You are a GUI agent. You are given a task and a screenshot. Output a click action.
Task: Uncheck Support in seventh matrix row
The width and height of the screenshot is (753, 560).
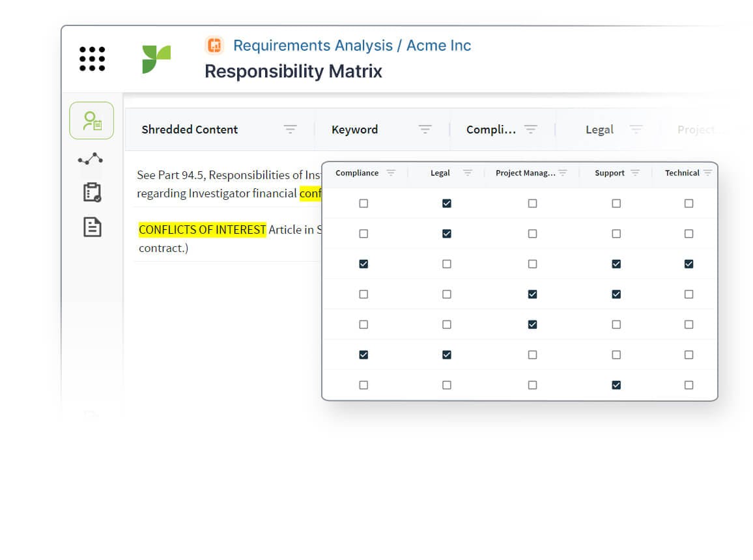point(616,385)
